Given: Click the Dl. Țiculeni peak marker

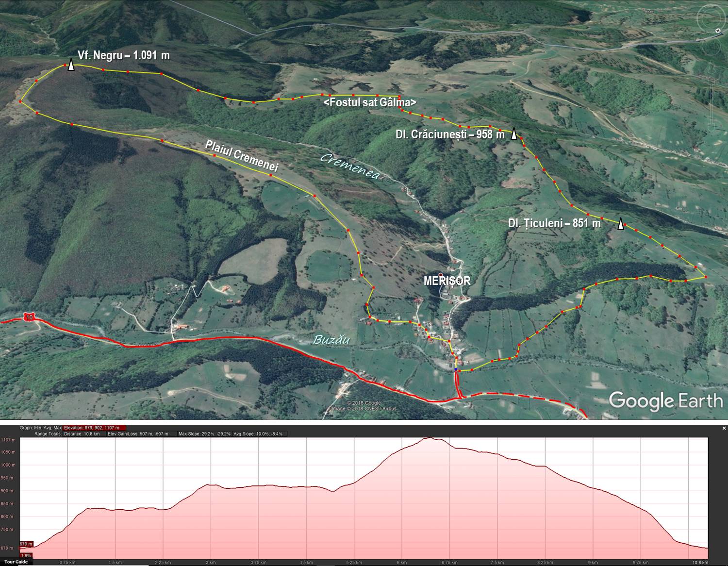Looking at the screenshot, I should [x=620, y=224].
